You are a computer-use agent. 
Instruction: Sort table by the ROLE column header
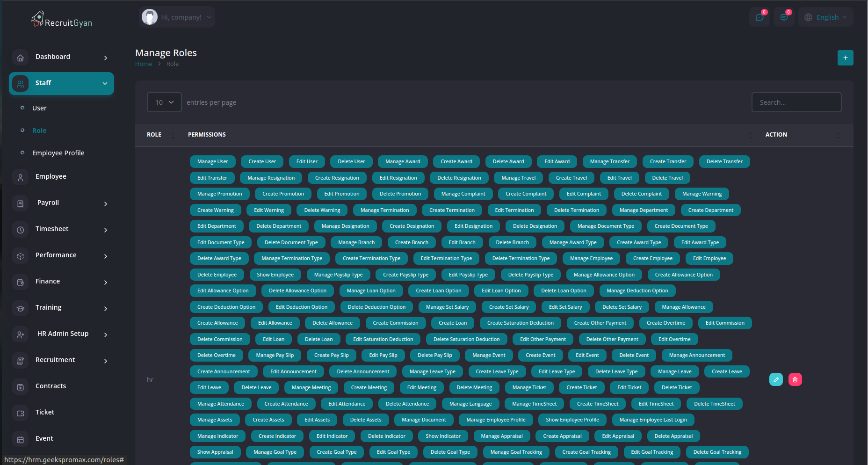pos(154,135)
